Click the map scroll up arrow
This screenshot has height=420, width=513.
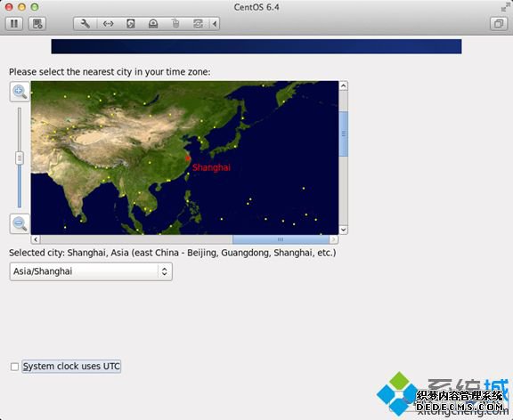pos(343,86)
